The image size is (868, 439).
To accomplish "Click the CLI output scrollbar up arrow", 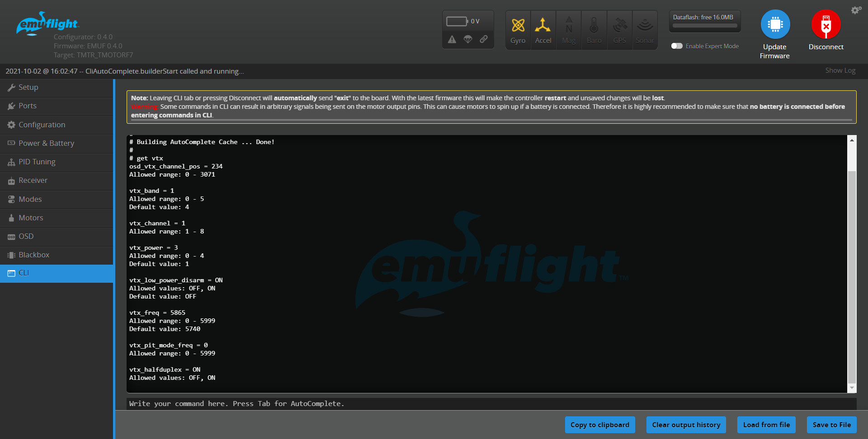I will [852, 140].
